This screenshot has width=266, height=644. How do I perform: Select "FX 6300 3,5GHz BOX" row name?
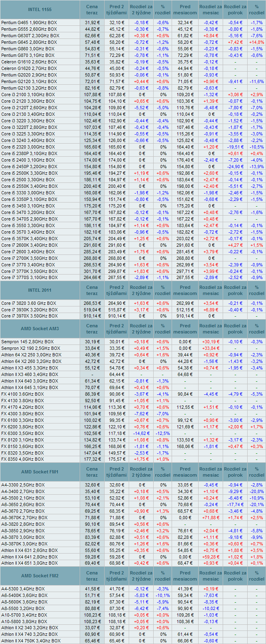[23, 433]
